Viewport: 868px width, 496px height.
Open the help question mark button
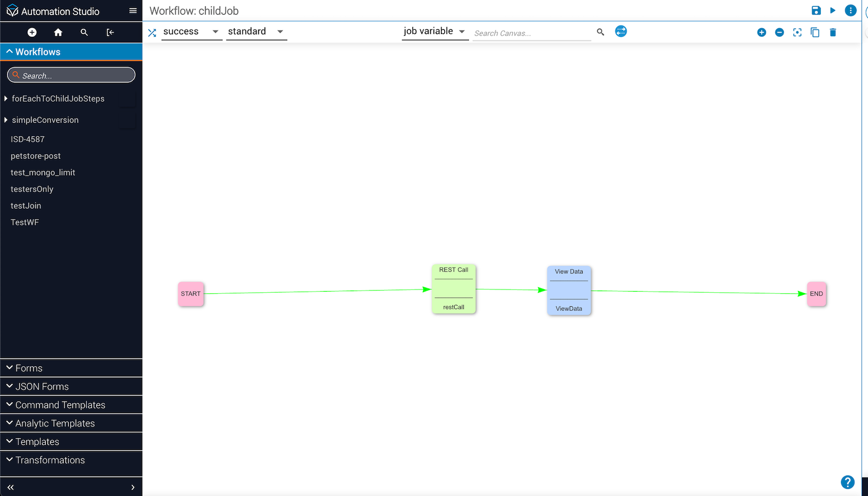[847, 482]
